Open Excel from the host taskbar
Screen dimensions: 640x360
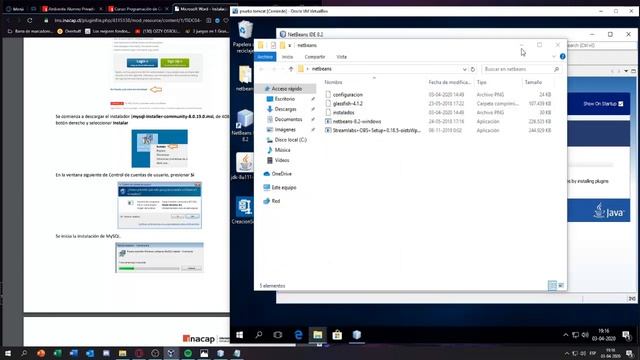pyautogui.click(x=57, y=353)
